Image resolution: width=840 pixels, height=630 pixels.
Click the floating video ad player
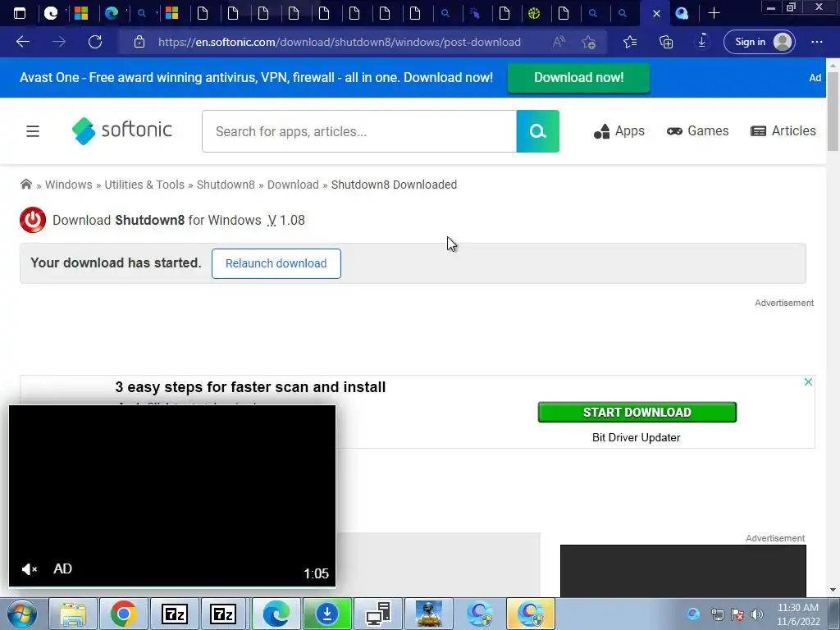(172, 495)
